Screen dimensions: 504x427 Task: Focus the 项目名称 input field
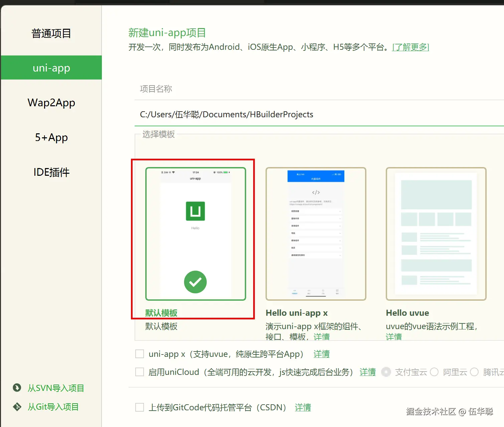[319, 89]
